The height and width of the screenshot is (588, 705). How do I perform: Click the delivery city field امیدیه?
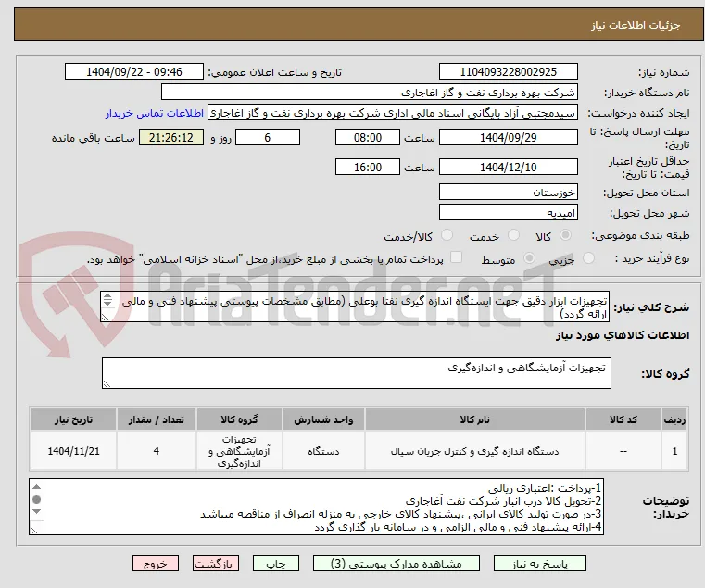(x=508, y=213)
